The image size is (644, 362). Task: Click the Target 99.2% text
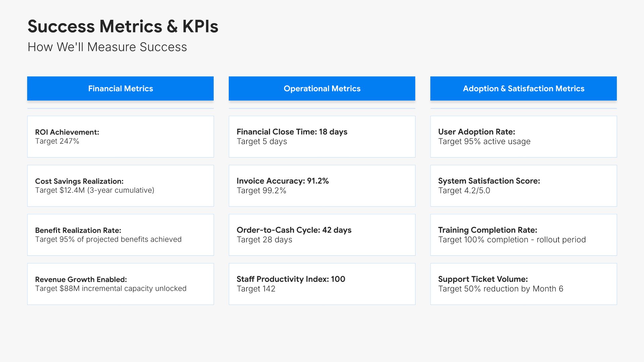[261, 191]
